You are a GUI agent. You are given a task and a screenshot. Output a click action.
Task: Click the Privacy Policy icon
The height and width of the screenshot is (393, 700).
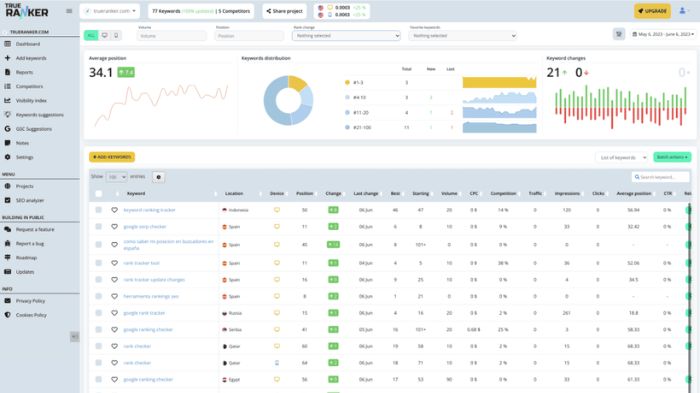8,301
